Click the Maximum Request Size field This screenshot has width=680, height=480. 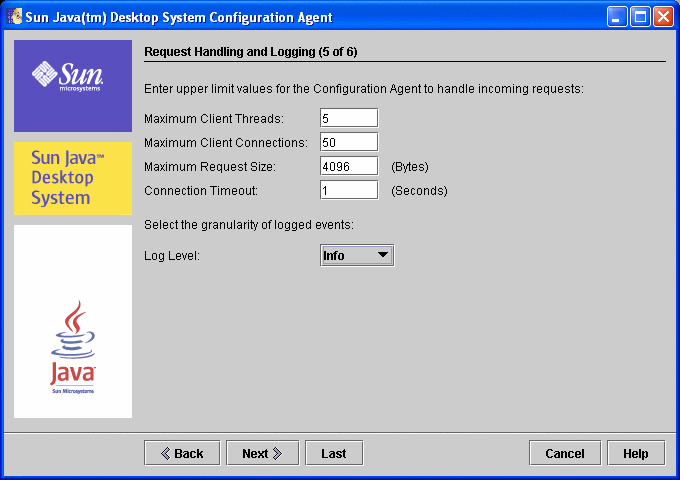tap(349, 166)
